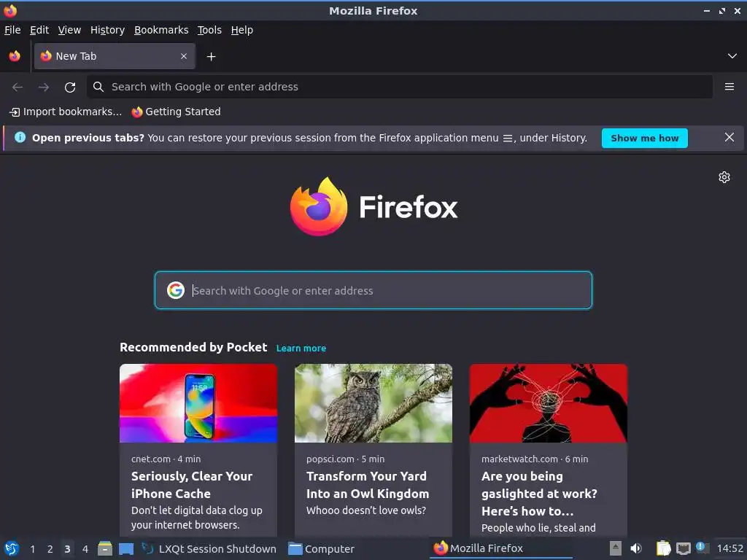747x560 pixels.
Task: Open the View menu
Action: [69, 30]
